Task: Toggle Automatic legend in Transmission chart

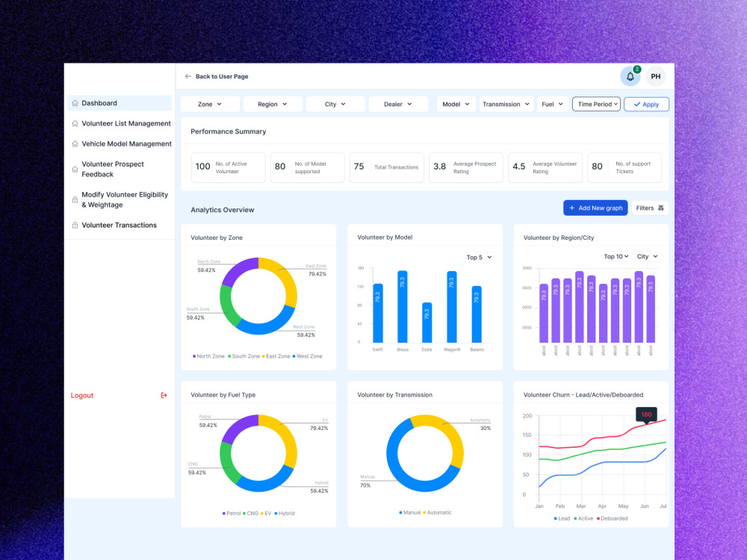Action: point(437,513)
